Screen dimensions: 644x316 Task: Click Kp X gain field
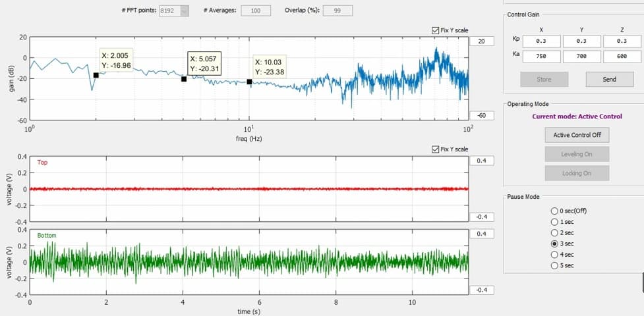(x=541, y=41)
